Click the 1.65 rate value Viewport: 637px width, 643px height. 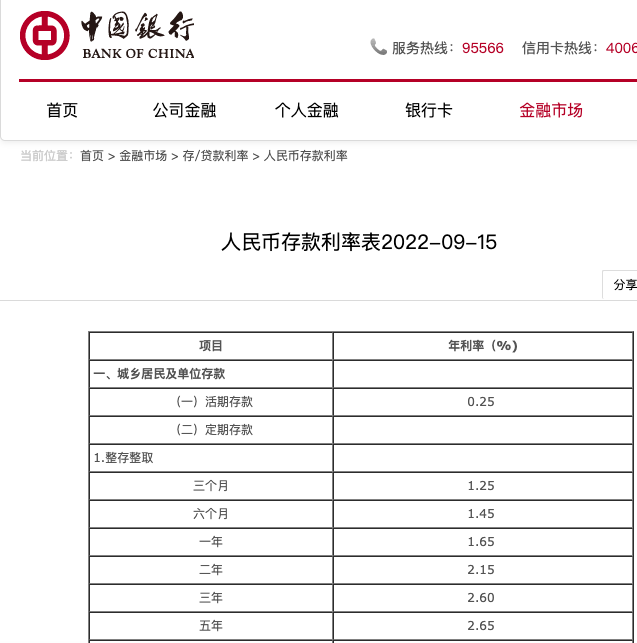coord(481,542)
